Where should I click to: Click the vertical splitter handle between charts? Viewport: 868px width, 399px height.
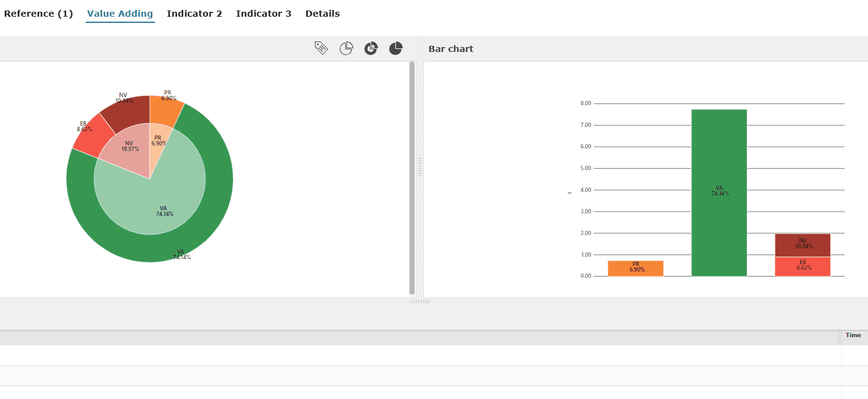419,167
